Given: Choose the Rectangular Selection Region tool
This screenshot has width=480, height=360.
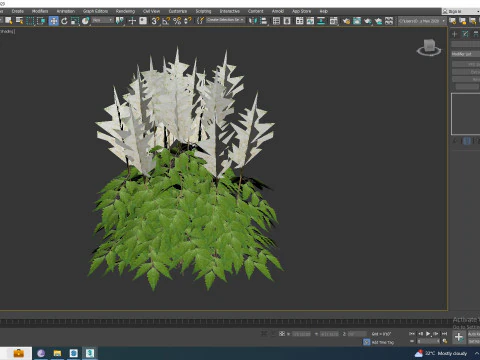Looking at the screenshot, I should pos(30,21).
